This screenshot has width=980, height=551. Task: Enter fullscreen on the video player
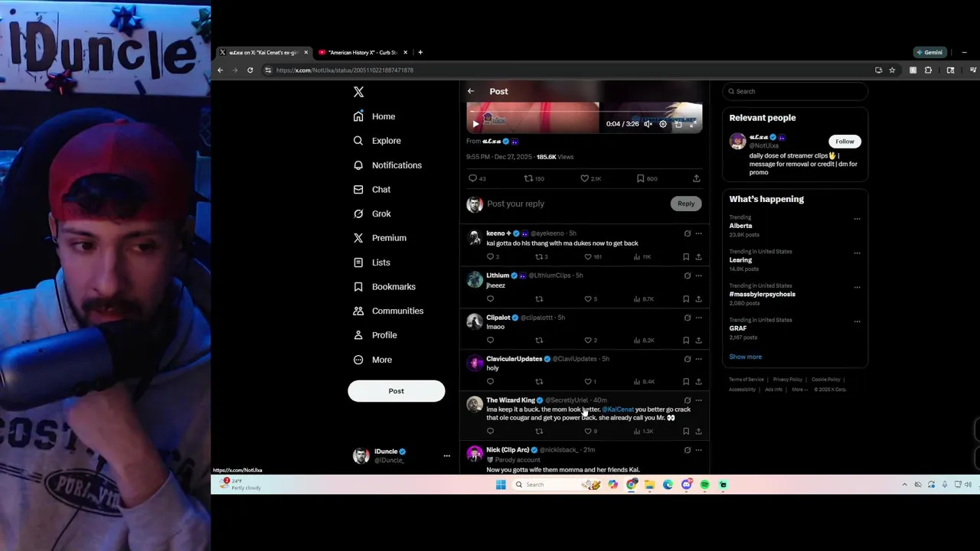693,124
